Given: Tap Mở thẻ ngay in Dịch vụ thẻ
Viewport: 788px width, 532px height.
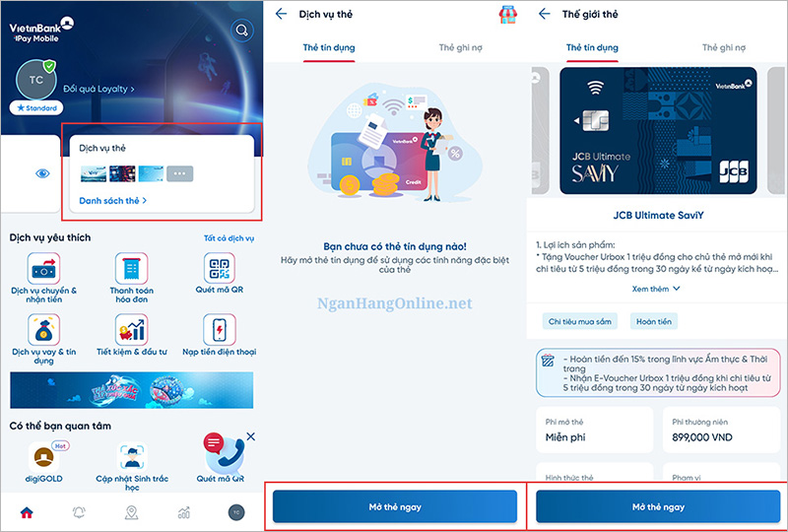Looking at the screenshot, I should [395, 506].
